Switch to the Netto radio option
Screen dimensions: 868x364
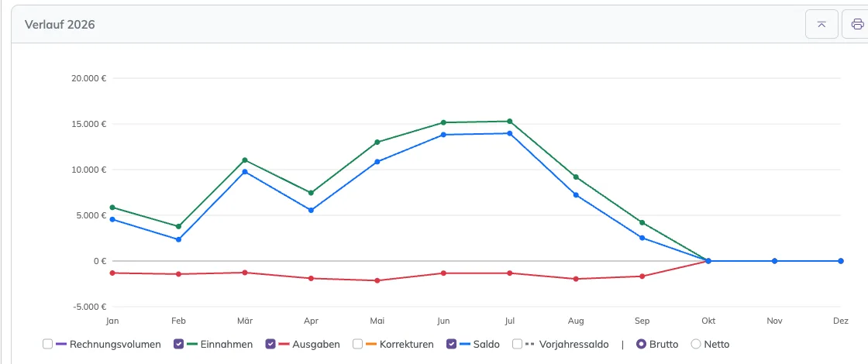click(x=697, y=344)
